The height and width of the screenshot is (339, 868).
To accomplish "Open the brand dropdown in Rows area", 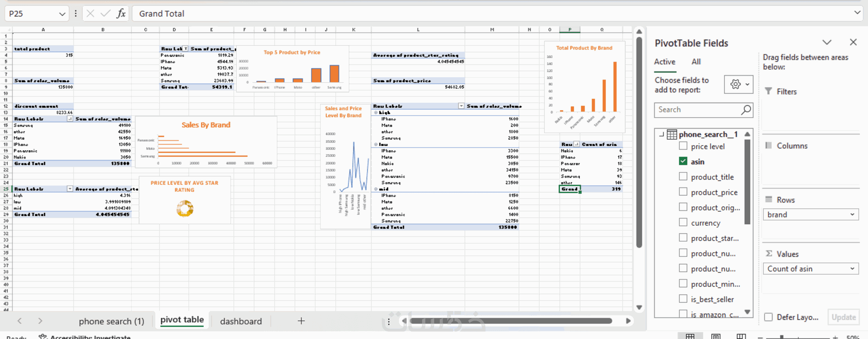I will [852, 214].
